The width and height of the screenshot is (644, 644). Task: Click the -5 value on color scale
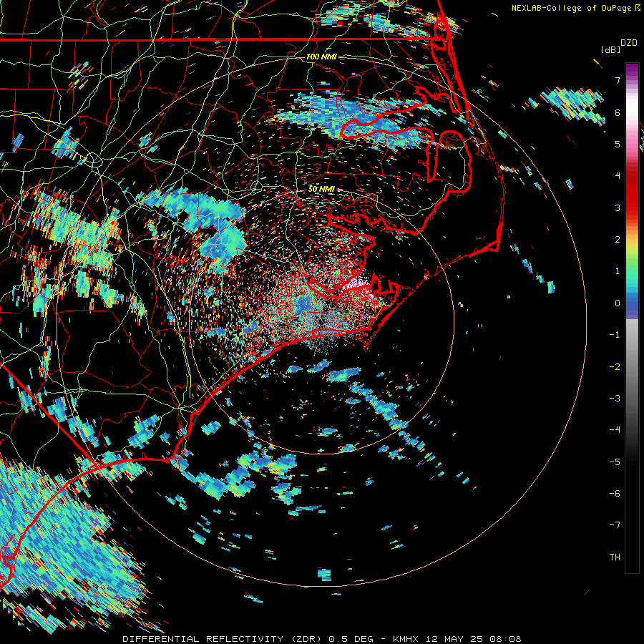[615, 462]
